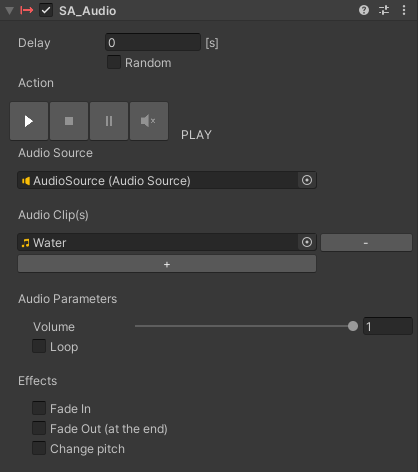
Task: Enable the Change pitch checkbox
Action: [39, 448]
